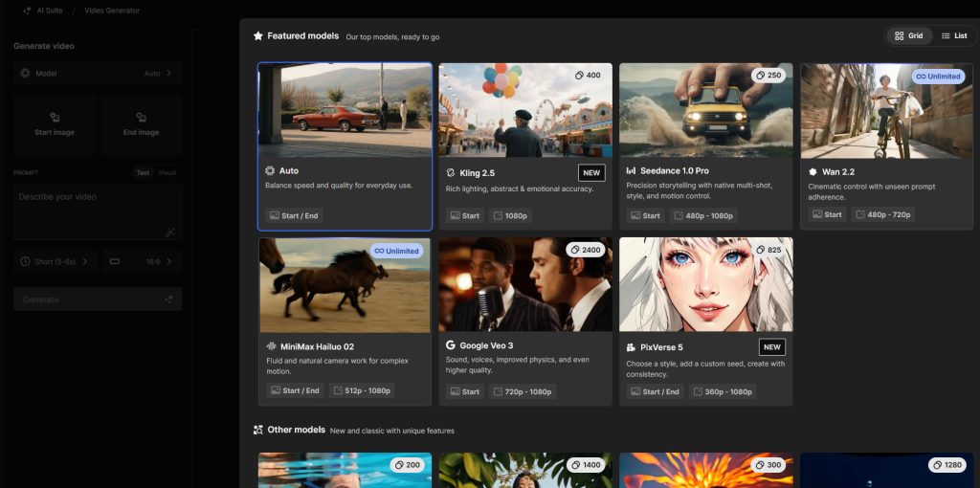Click the Kling 2.5 logo icon
Image resolution: width=980 pixels, height=488 pixels.
pyautogui.click(x=450, y=173)
